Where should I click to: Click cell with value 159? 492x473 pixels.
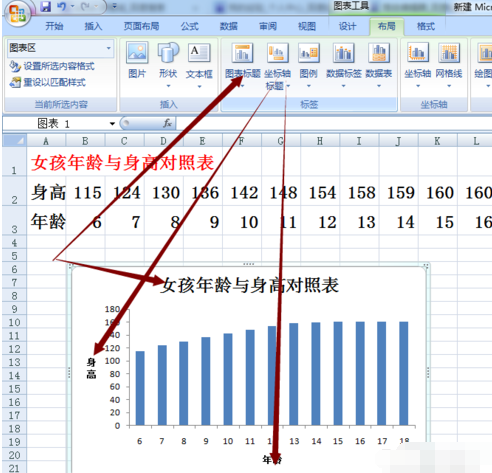pyautogui.click(x=398, y=192)
